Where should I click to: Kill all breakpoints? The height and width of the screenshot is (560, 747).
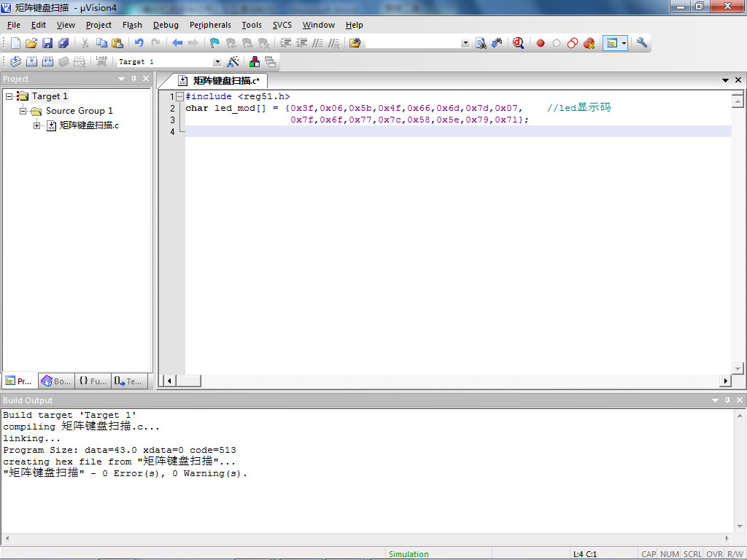click(589, 43)
